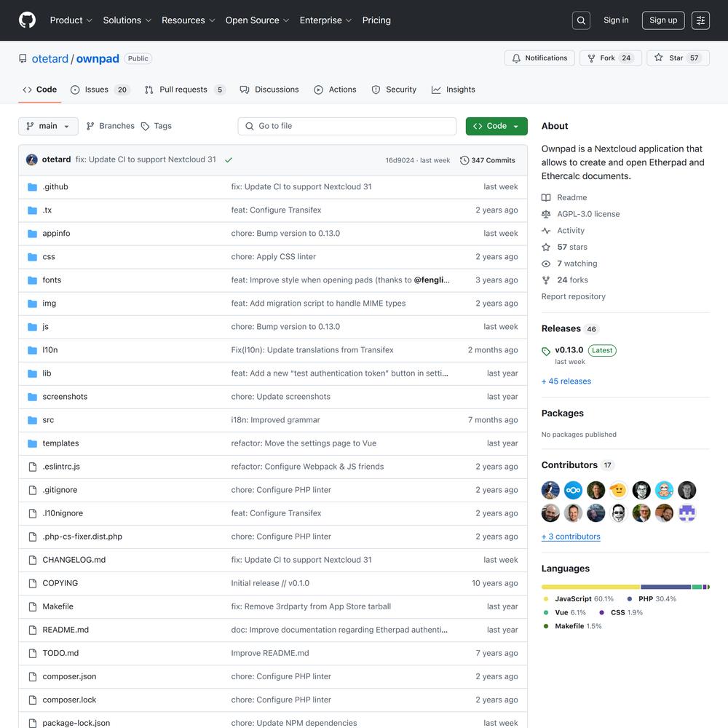Screen dimensions: 728x728
Task: Open the search magnifier button
Action: click(581, 20)
